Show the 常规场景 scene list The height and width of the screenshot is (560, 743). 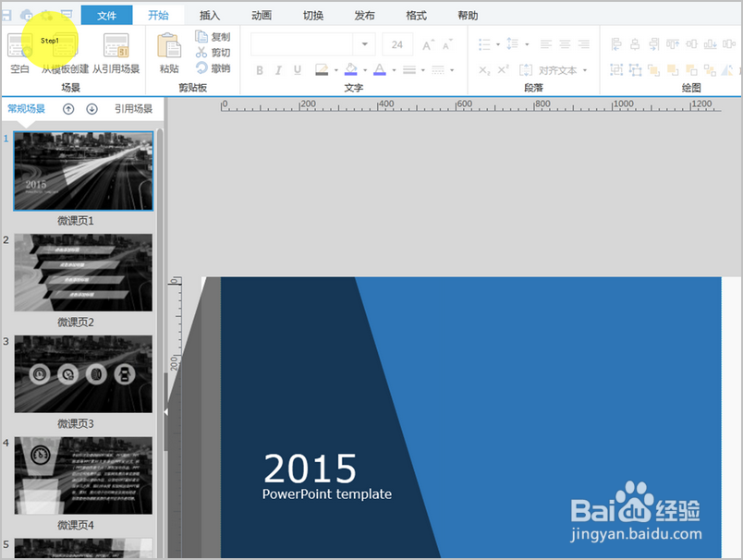point(27,109)
